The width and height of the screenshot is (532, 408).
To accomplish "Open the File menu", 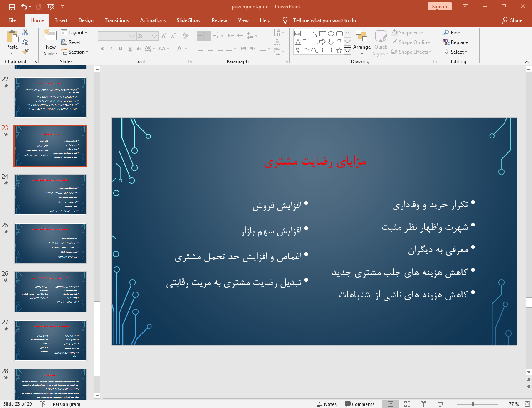I will pyautogui.click(x=12, y=20).
